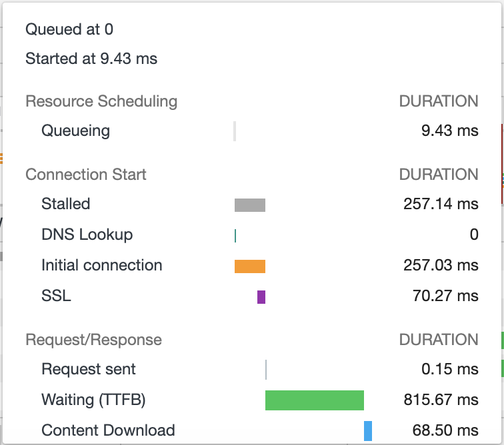The image size is (504, 445).
Task: Click the Queueing marker line
Action: [x=235, y=131]
